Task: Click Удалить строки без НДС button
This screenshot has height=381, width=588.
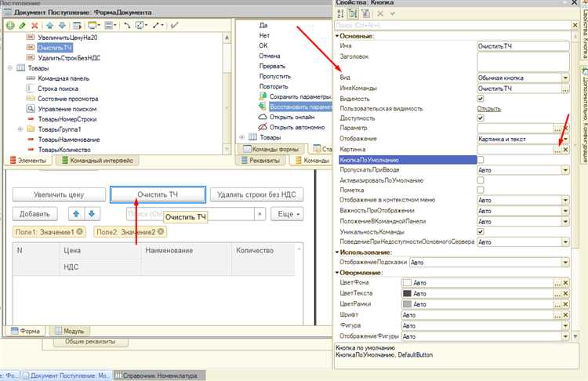Action: tap(256, 194)
